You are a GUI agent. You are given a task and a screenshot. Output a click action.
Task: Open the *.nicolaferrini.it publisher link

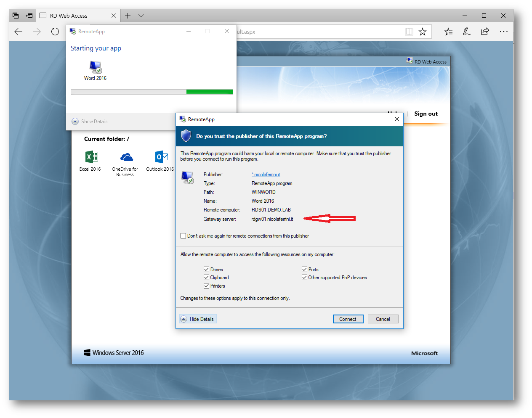pos(266,175)
